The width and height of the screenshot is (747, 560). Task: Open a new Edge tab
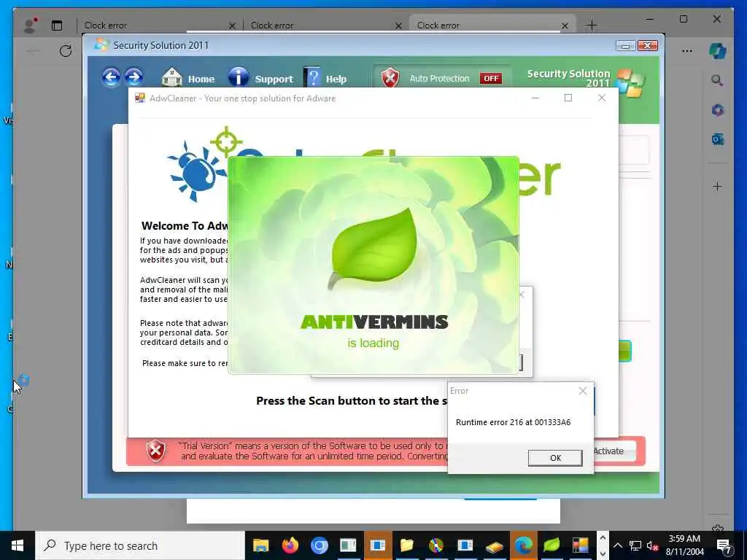pos(592,26)
